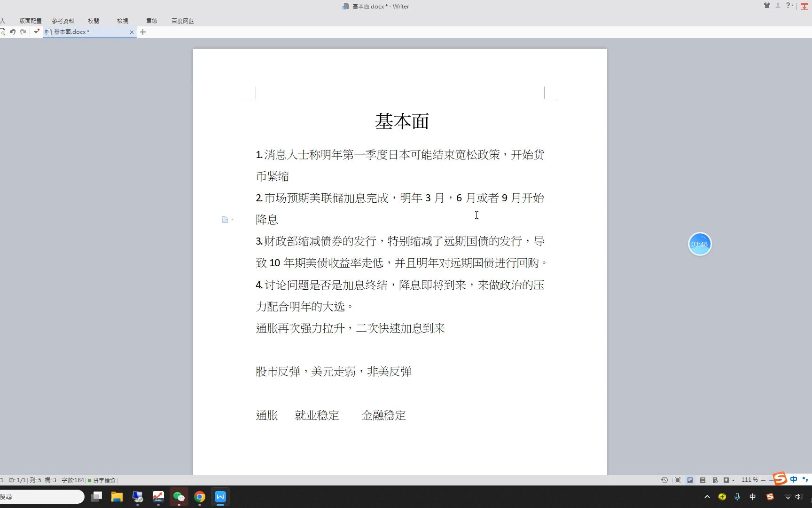
Task: Open the help question mark menu
Action: click(x=789, y=6)
